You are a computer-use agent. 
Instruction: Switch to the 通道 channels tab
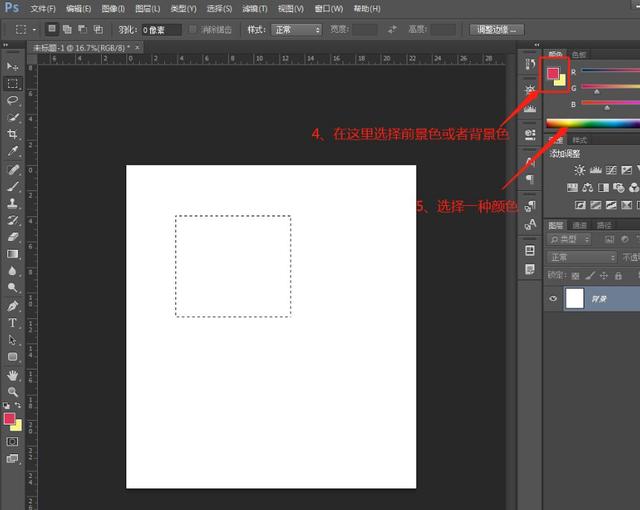[580, 225]
